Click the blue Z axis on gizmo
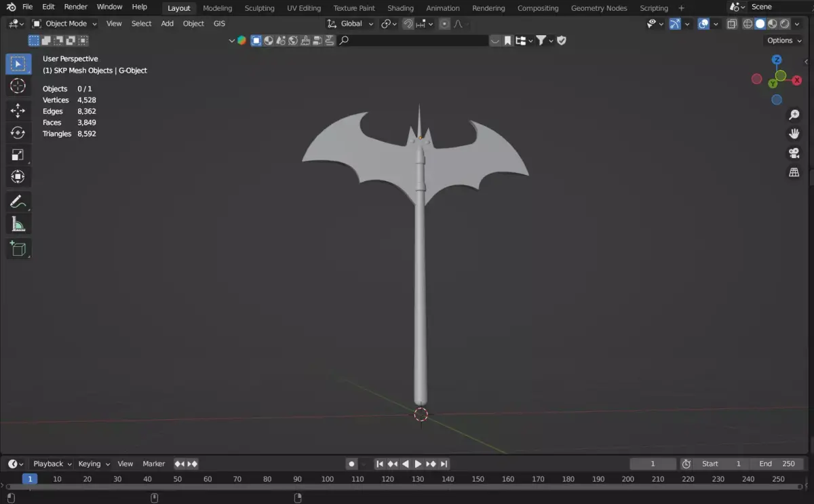The image size is (814, 504). click(777, 60)
